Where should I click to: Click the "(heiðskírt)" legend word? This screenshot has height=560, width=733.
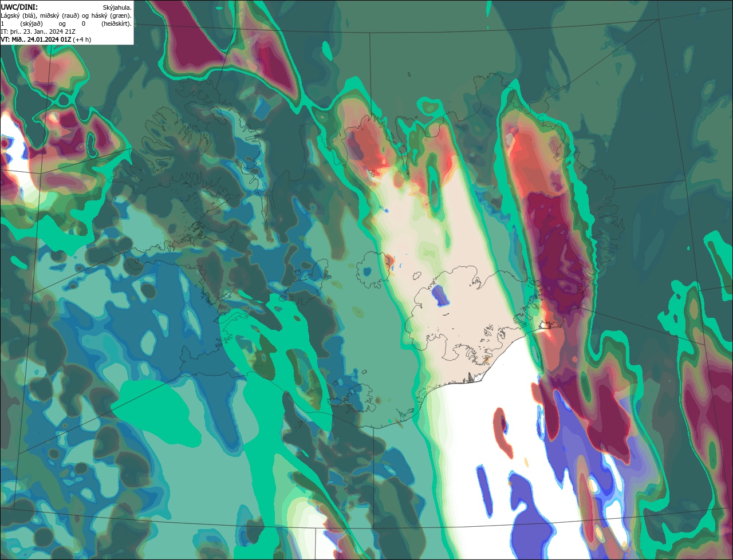[x=115, y=24]
